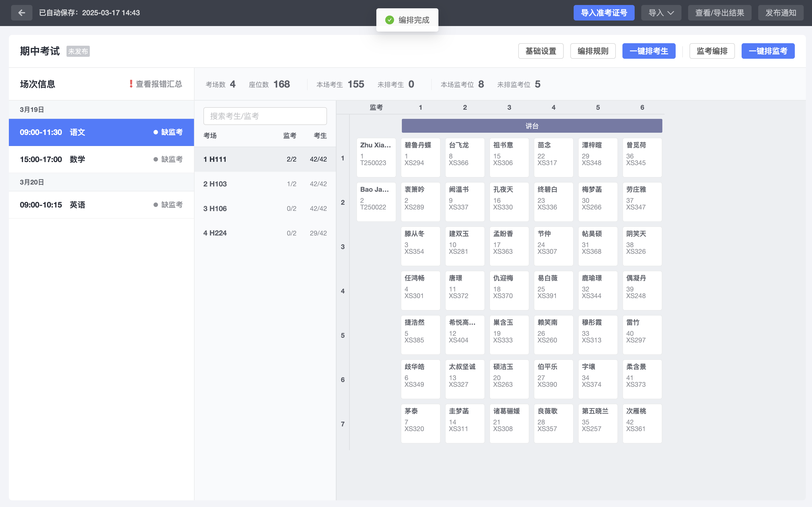Select seat card 希悦高... XS404
Image resolution: width=812 pixels, height=507 pixels.
464,335
